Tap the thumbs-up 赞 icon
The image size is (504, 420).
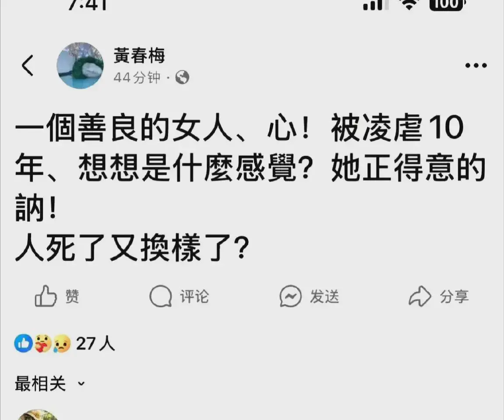[46, 296]
